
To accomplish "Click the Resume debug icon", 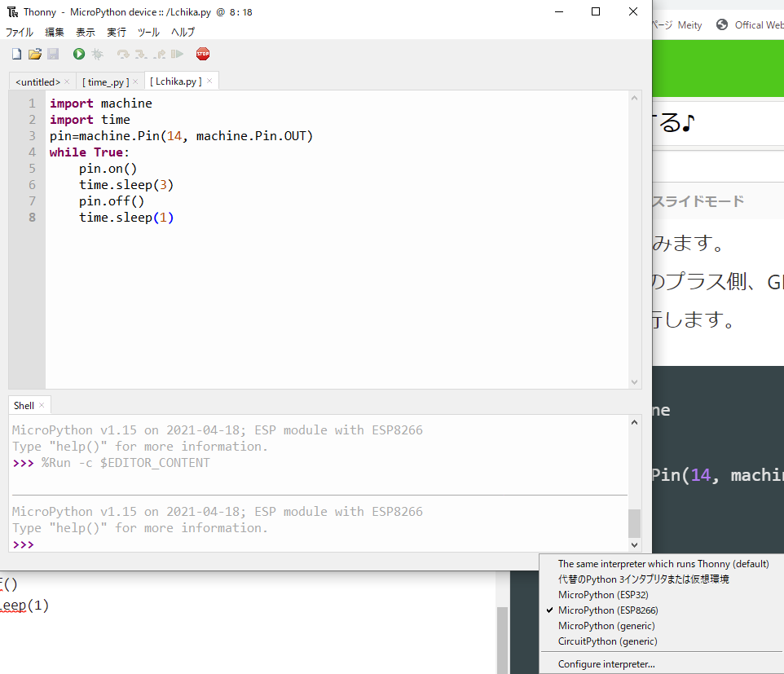I will point(177,54).
